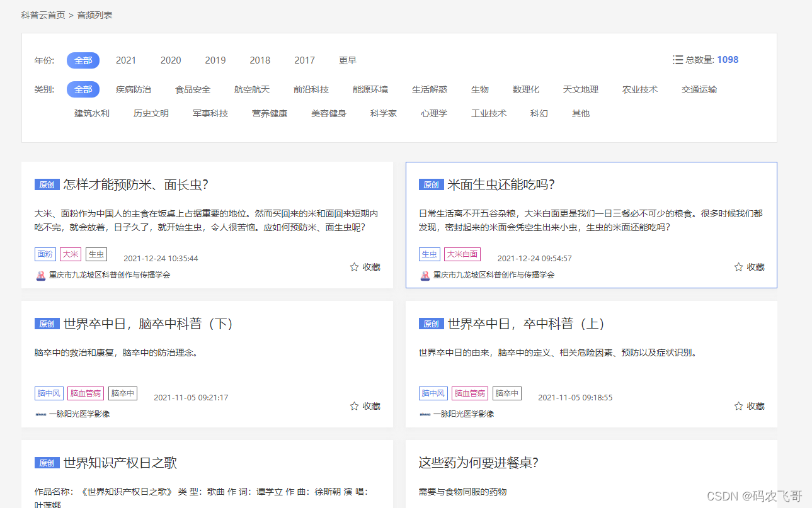812x508 pixels.
Task: Choose the 航空航天 category
Action: tap(252, 89)
